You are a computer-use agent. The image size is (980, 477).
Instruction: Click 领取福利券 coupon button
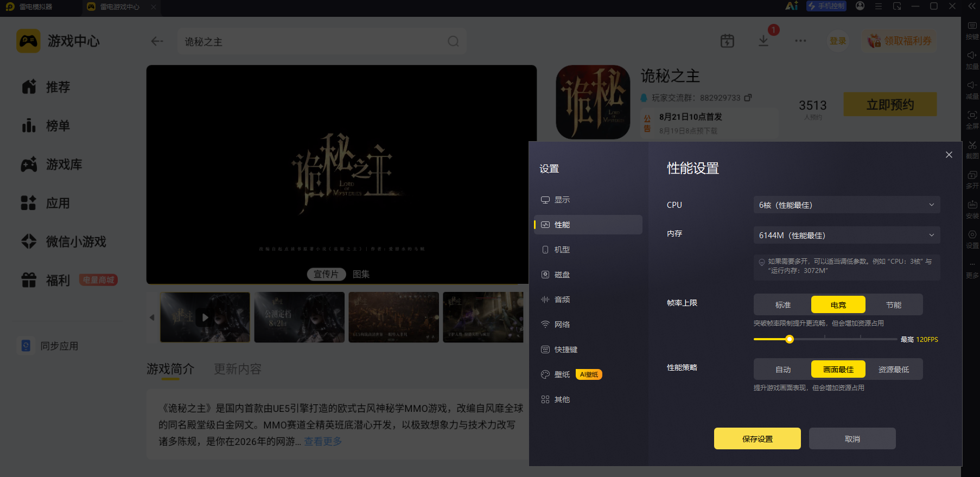(900, 41)
